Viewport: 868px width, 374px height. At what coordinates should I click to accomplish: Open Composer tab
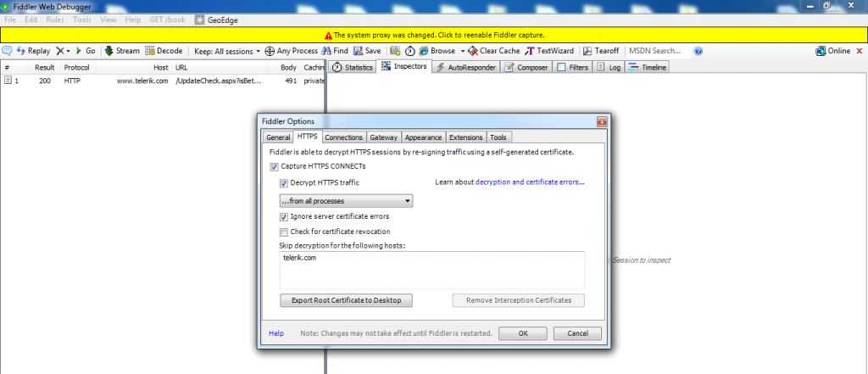point(527,68)
